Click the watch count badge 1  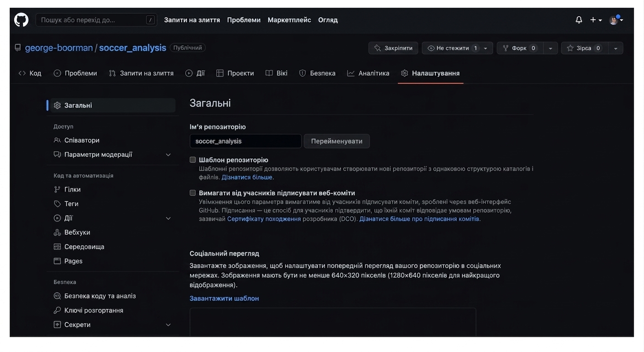[x=476, y=48]
